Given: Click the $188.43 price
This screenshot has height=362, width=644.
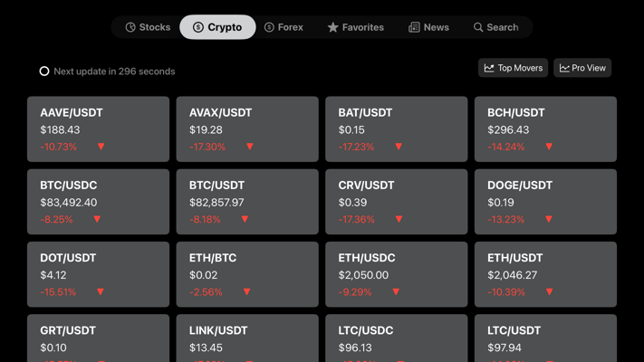Looking at the screenshot, I should pos(60,129).
